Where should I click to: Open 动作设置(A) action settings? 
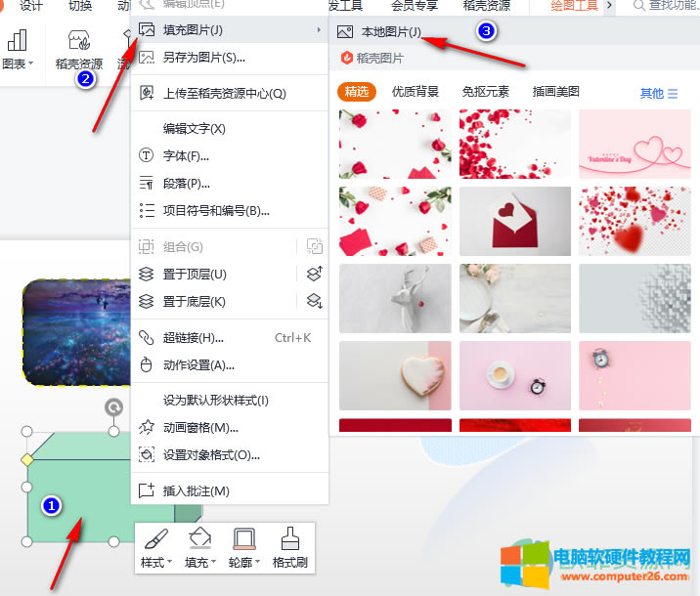(230, 364)
